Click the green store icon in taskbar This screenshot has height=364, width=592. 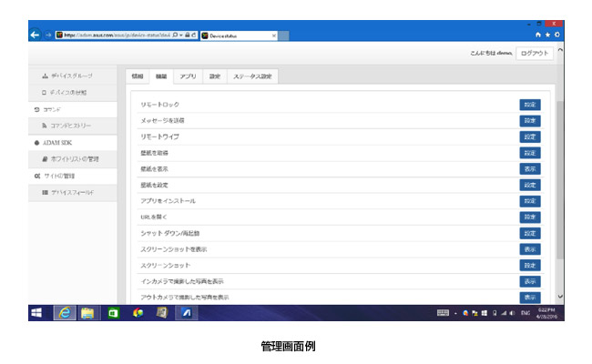point(114,312)
